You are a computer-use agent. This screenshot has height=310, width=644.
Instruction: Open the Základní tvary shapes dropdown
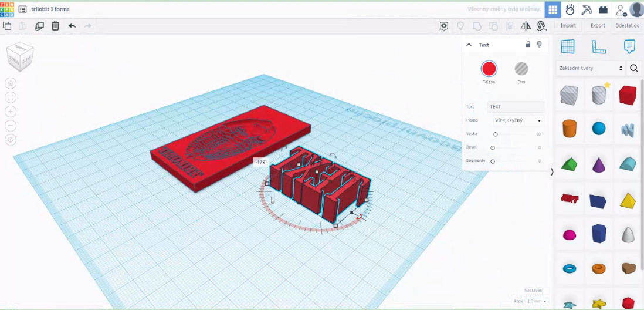coord(590,68)
